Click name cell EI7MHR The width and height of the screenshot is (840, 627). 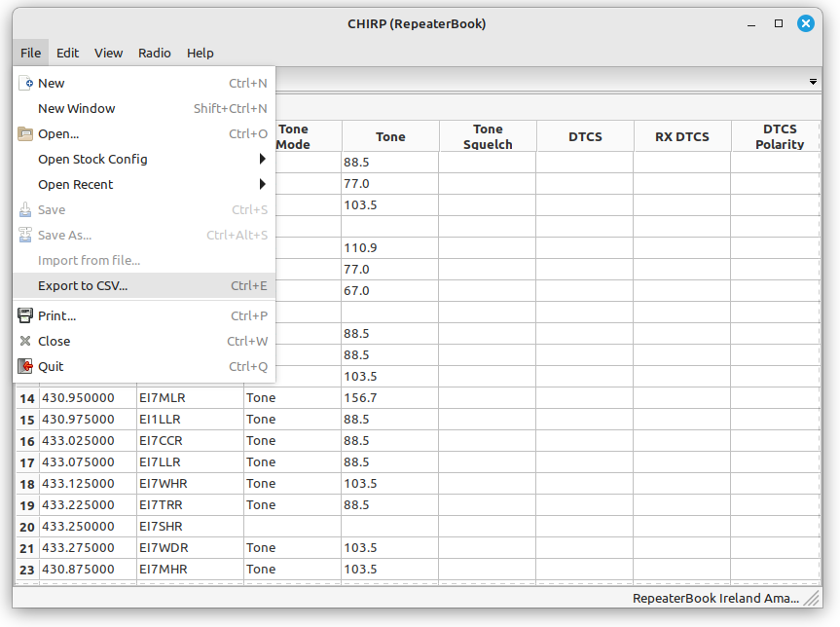tap(190, 570)
